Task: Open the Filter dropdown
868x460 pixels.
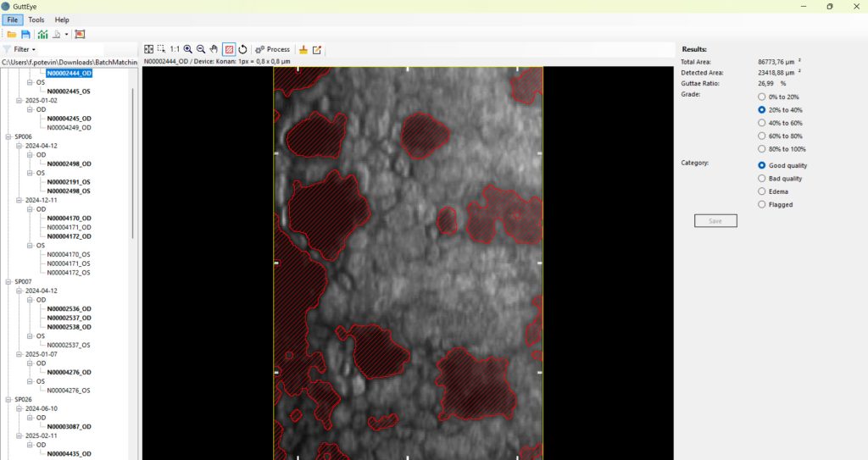Action: pyautogui.click(x=20, y=49)
